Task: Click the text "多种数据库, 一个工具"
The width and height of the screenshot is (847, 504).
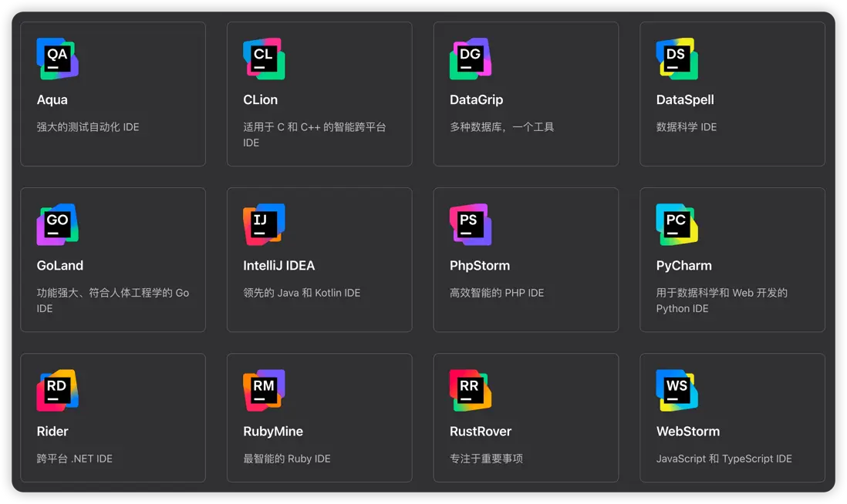Action: pos(502,127)
